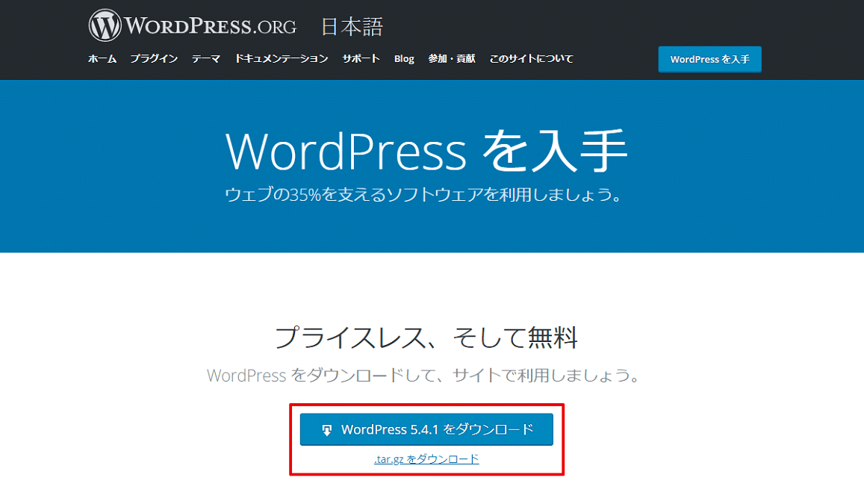864x504 pixels.
Task: Open このサイトについて from the top menu
Action: coord(531,59)
